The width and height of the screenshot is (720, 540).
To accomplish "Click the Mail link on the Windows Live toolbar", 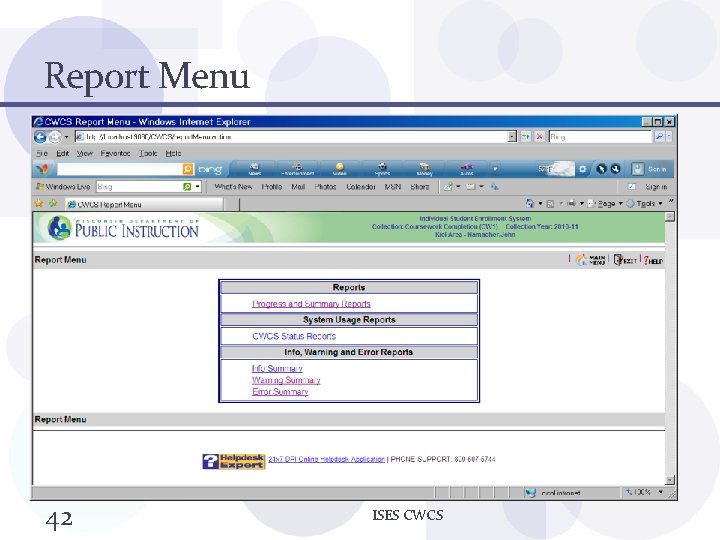I will coord(298,187).
